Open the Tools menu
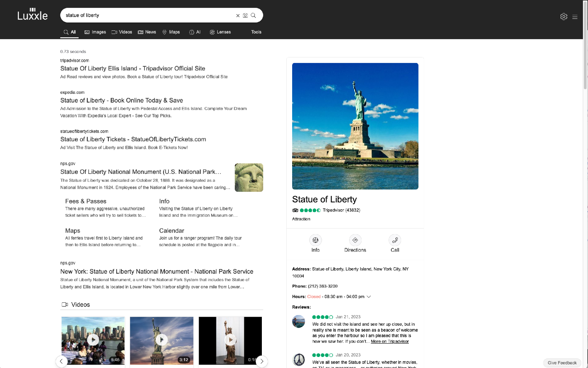The height and width of the screenshot is (368, 588). [256, 32]
